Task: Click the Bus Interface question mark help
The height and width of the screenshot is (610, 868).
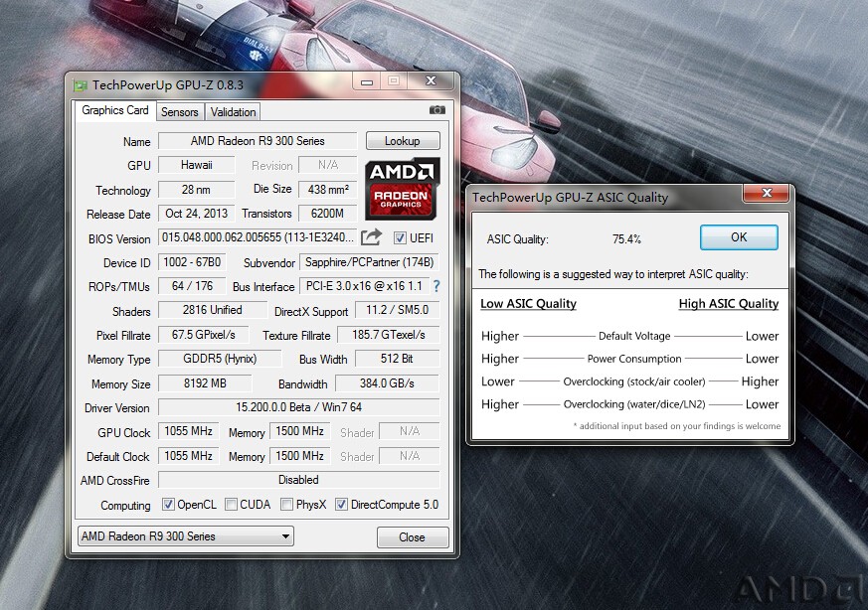Action: coord(436,286)
